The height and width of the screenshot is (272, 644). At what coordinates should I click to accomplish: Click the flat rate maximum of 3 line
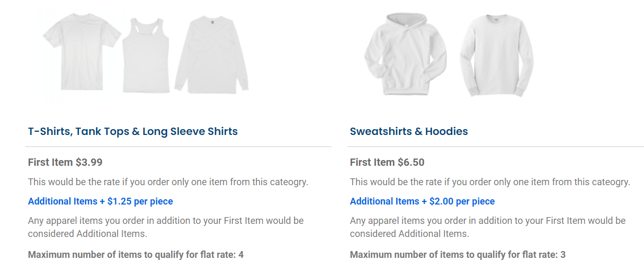coord(458,255)
